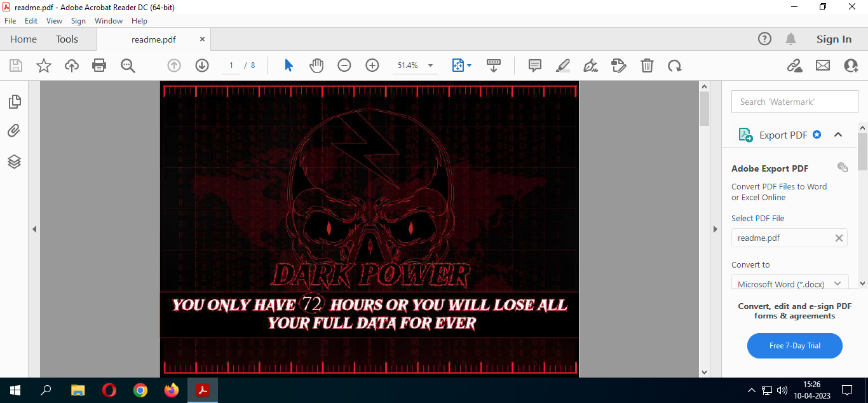868x403 pixels.
Task: Show hidden system tray icons chevron
Action: [752, 390]
